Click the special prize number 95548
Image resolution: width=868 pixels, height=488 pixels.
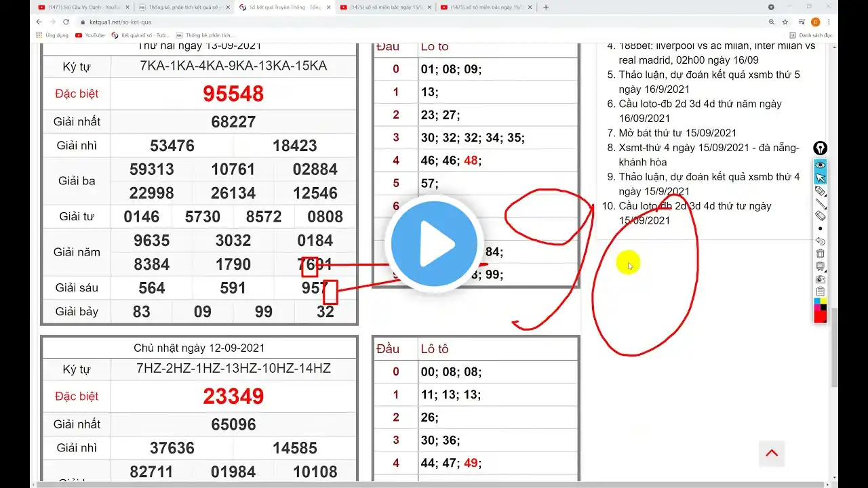(233, 94)
